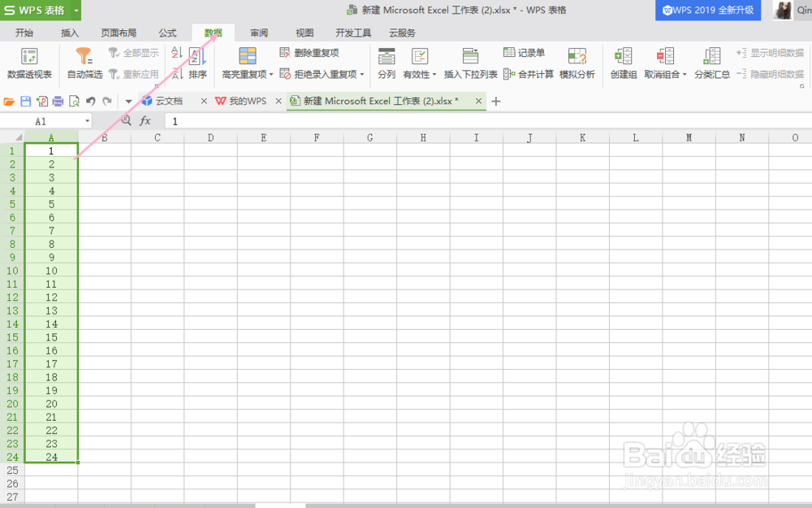Click 重新应用 reapply filter
The height and width of the screenshot is (508, 812).
pyautogui.click(x=134, y=74)
